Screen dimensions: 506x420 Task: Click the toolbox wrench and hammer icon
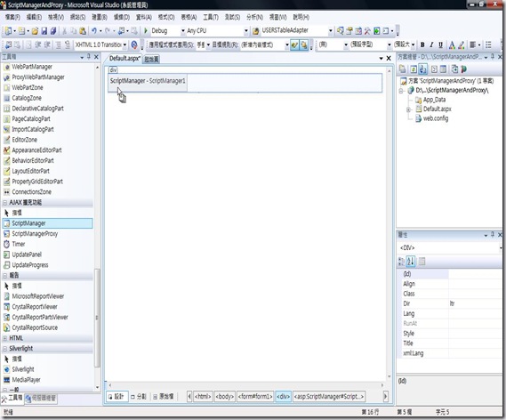(x=367, y=30)
